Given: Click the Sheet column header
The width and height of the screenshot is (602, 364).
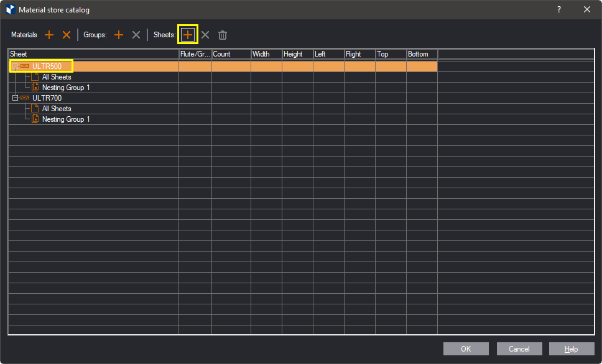Looking at the screenshot, I should pyautogui.click(x=93, y=54).
